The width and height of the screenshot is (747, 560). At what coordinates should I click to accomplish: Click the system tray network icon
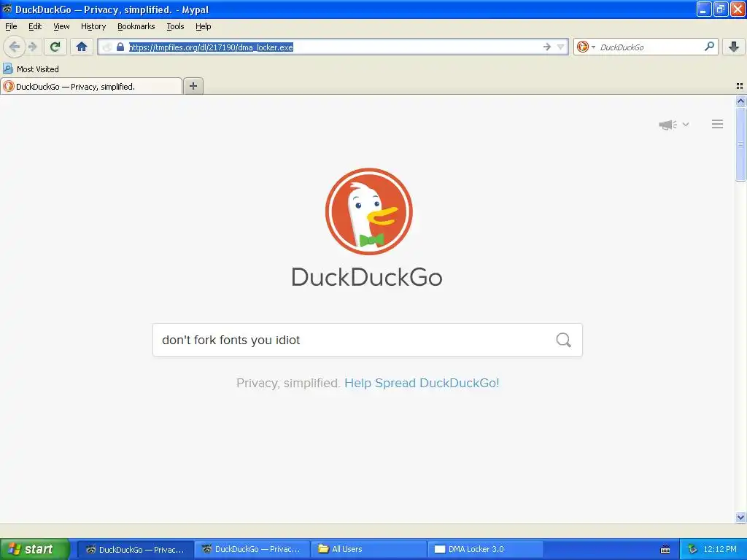tap(692, 550)
